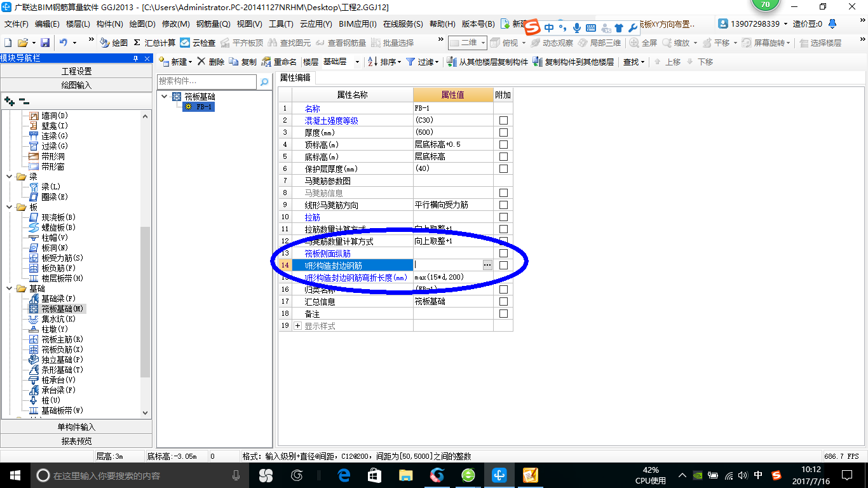868x488 pixels.
Task: Toggle 附加 checkbox for 底标高(m)
Action: [503, 157]
